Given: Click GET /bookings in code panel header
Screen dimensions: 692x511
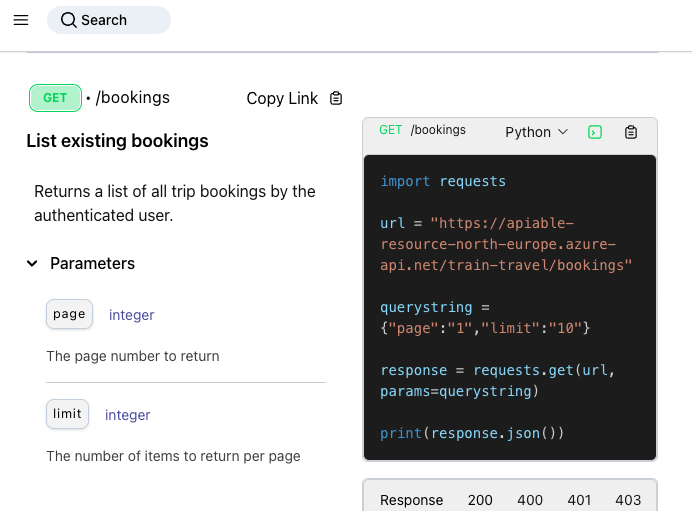Looking at the screenshot, I should (422, 130).
